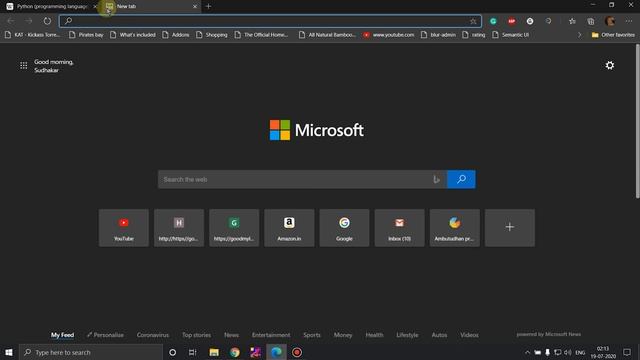Open Pirates bay bookmark

click(x=86, y=35)
